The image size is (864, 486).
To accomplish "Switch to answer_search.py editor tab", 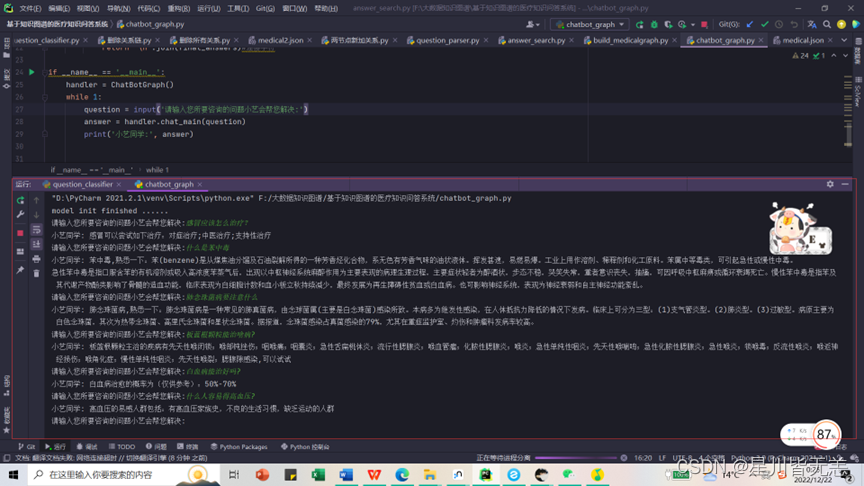I will (x=536, y=40).
